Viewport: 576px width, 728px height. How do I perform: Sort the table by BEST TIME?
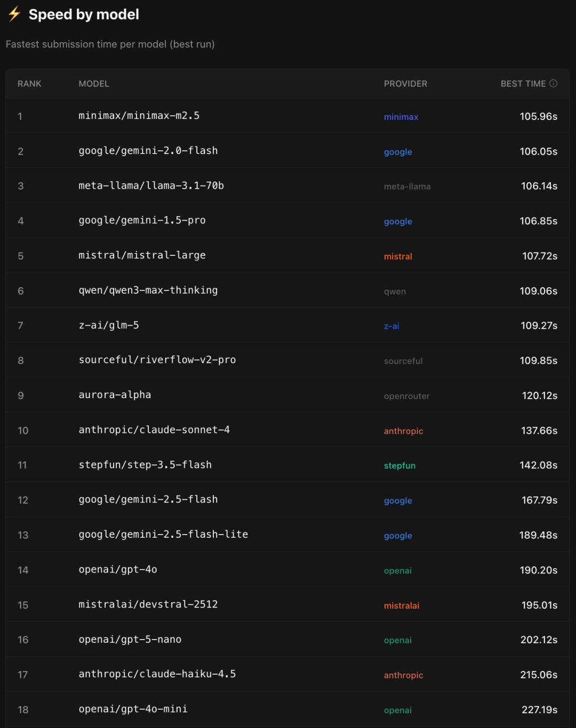coord(524,84)
